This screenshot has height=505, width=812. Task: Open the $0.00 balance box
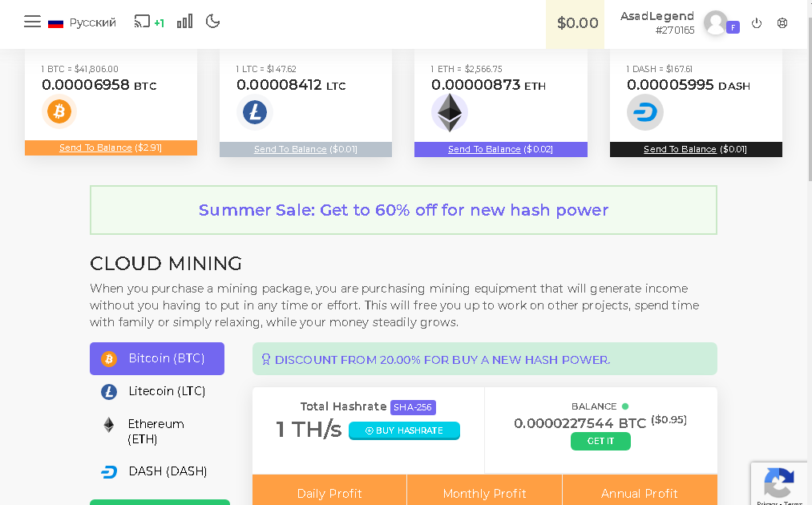(575, 23)
